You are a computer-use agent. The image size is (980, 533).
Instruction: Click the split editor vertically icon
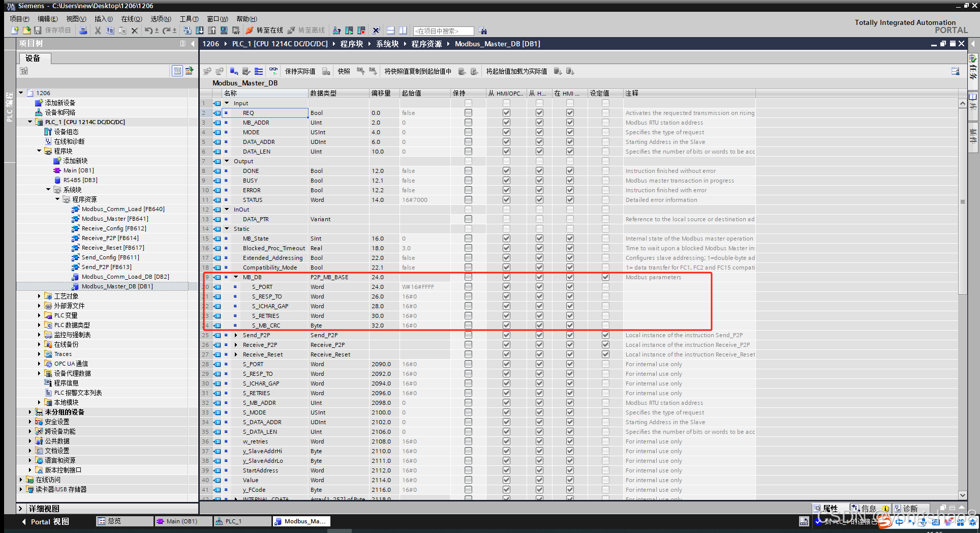(x=403, y=31)
